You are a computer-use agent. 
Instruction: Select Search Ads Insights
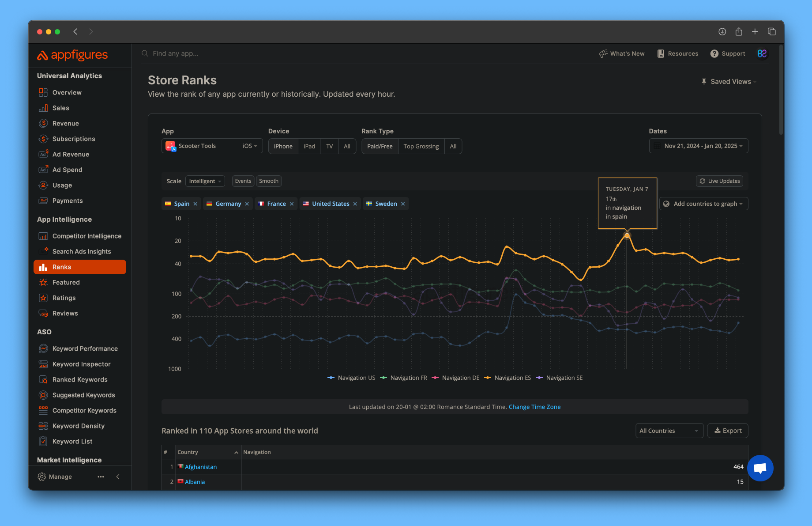82,251
